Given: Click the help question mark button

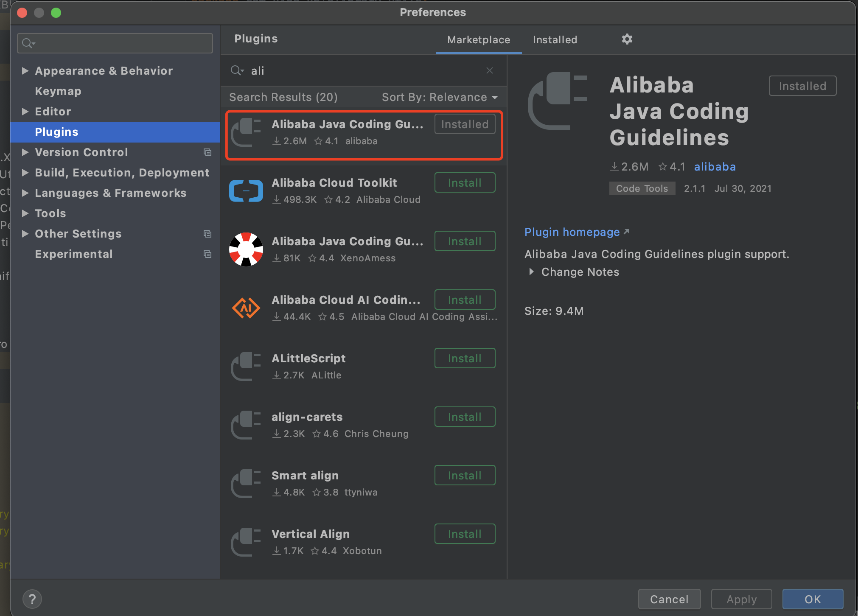Looking at the screenshot, I should pyautogui.click(x=32, y=599).
